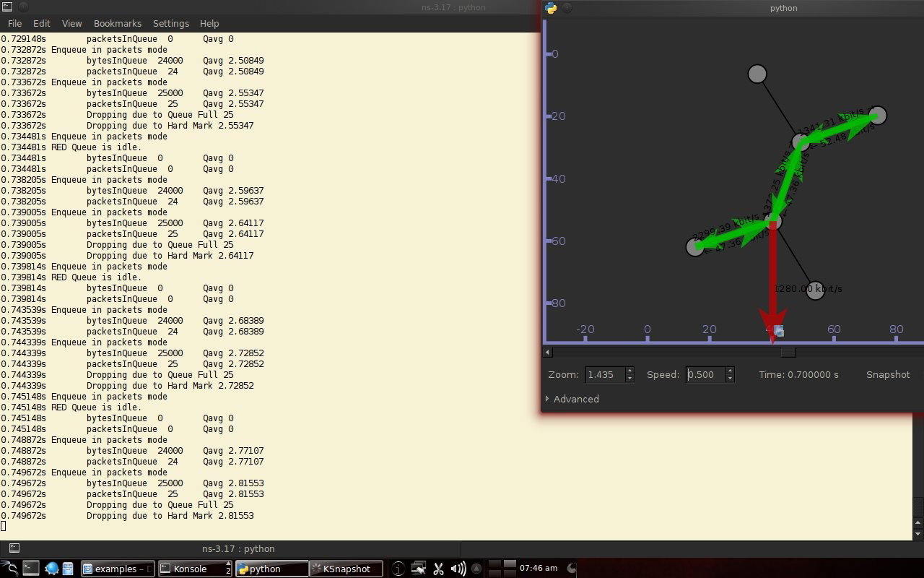Open the network device tray icon
Viewport: 924px width, 578px height.
point(419,569)
